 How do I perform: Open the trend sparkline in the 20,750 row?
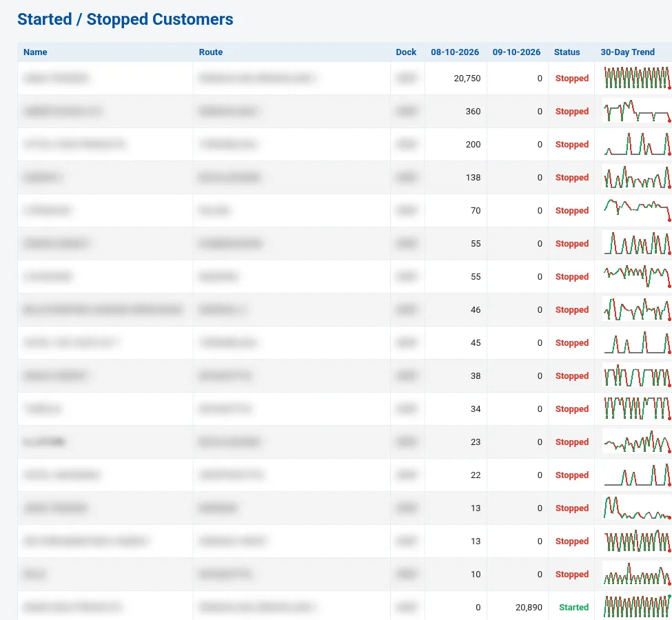tap(637, 78)
